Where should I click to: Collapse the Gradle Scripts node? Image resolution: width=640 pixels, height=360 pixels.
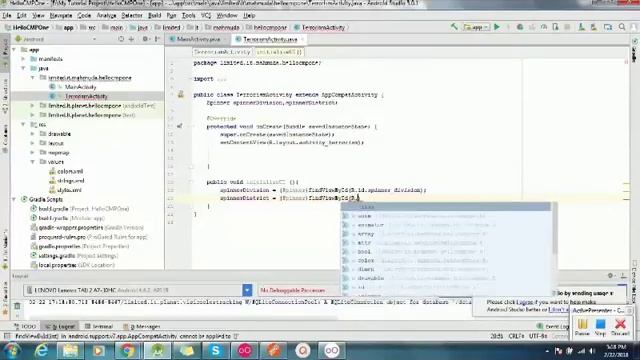coord(14,199)
